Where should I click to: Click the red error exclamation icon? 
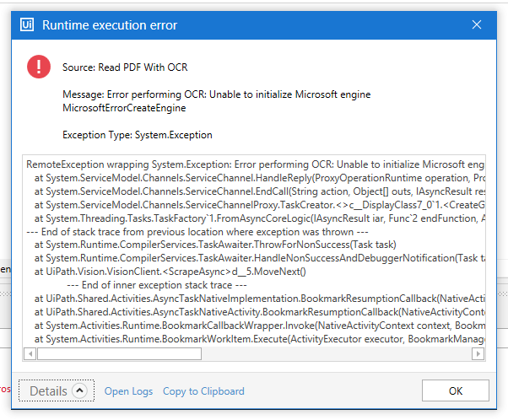(x=39, y=67)
